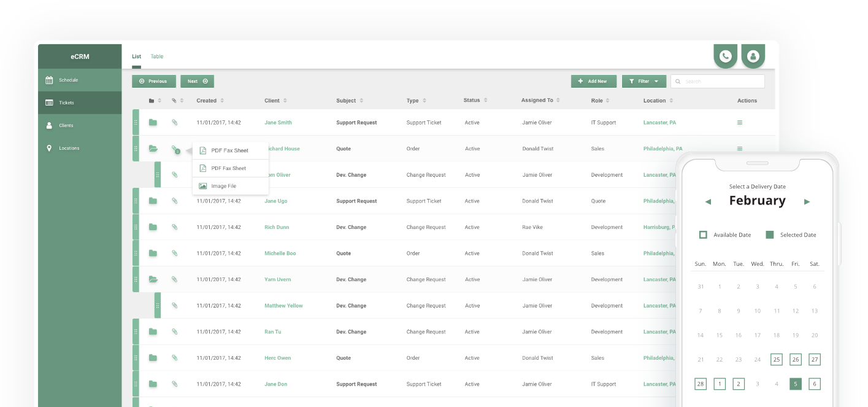The width and height of the screenshot is (868, 407).
Task: Open client link Jane Smith
Action: [x=278, y=123]
